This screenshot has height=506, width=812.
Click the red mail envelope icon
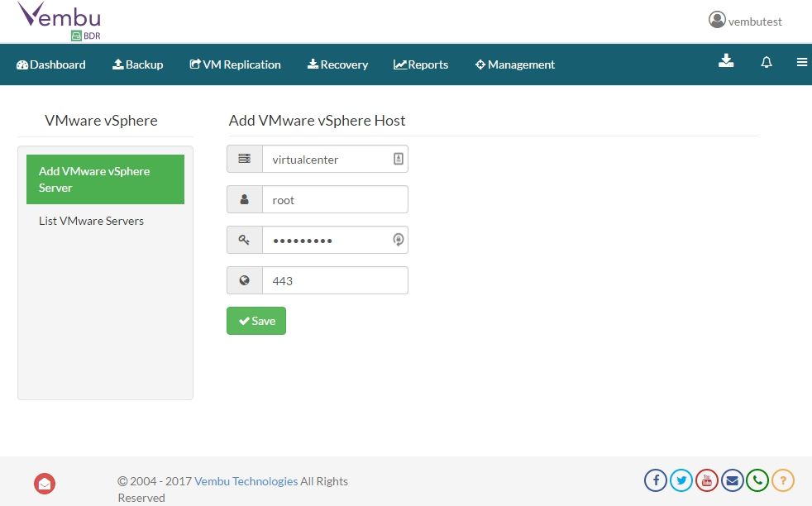[45, 484]
